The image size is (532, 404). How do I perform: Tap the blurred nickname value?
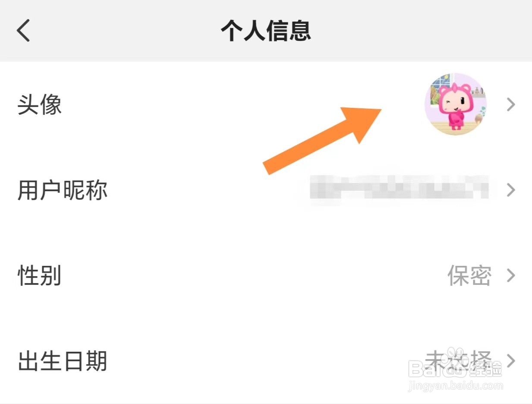[x=400, y=190]
